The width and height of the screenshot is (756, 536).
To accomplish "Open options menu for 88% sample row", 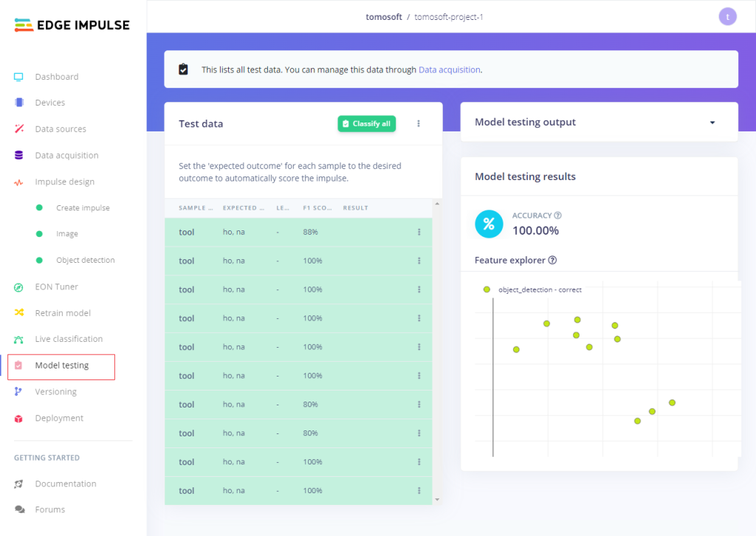I will pos(419,232).
